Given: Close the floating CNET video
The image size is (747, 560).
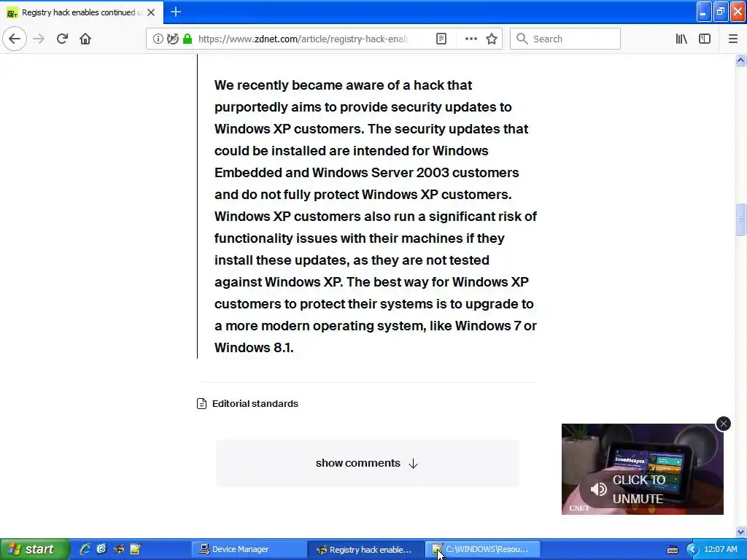Looking at the screenshot, I should pyautogui.click(x=723, y=424).
